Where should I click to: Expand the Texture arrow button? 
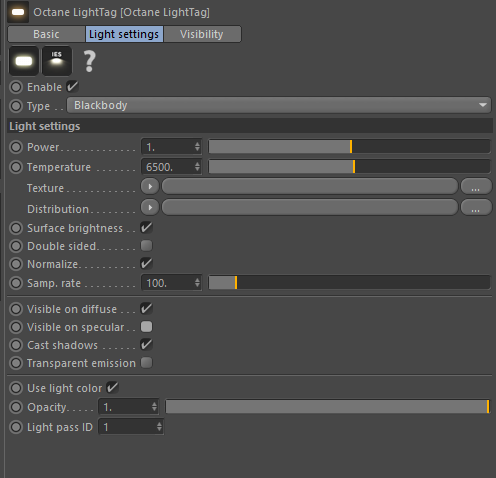click(x=150, y=186)
